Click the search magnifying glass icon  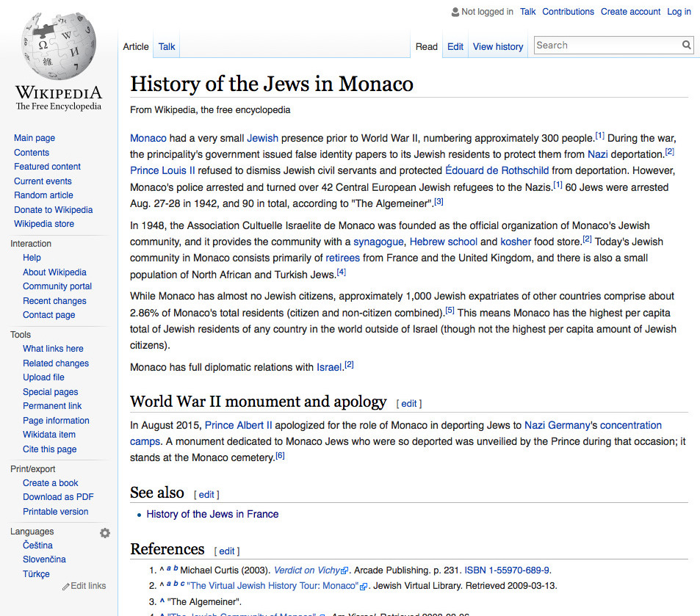(x=686, y=45)
